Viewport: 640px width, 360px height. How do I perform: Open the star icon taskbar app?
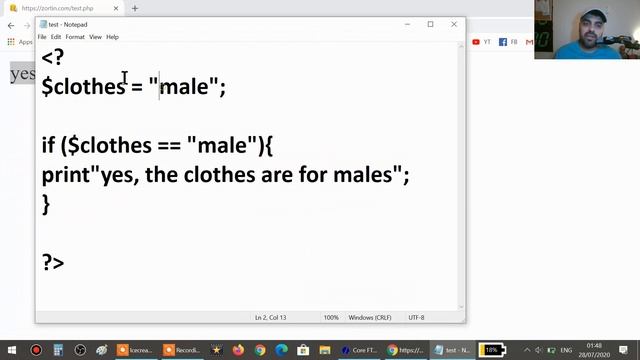pos(216,350)
